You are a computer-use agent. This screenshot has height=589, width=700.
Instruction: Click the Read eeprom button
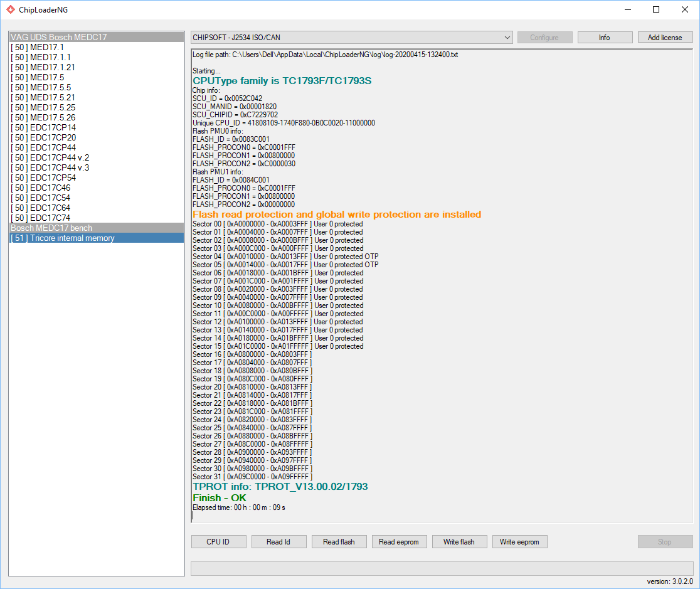point(399,542)
